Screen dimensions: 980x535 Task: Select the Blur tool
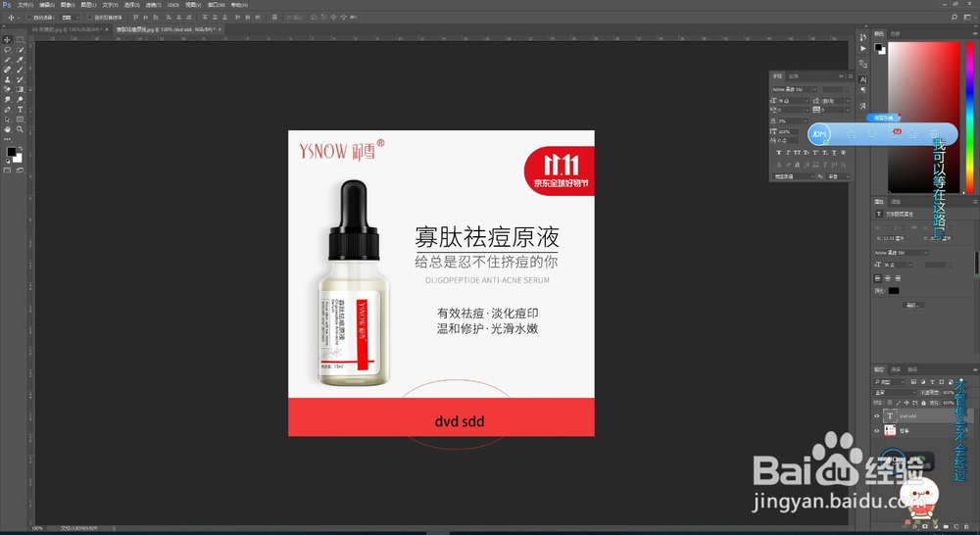(x=7, y=99)
